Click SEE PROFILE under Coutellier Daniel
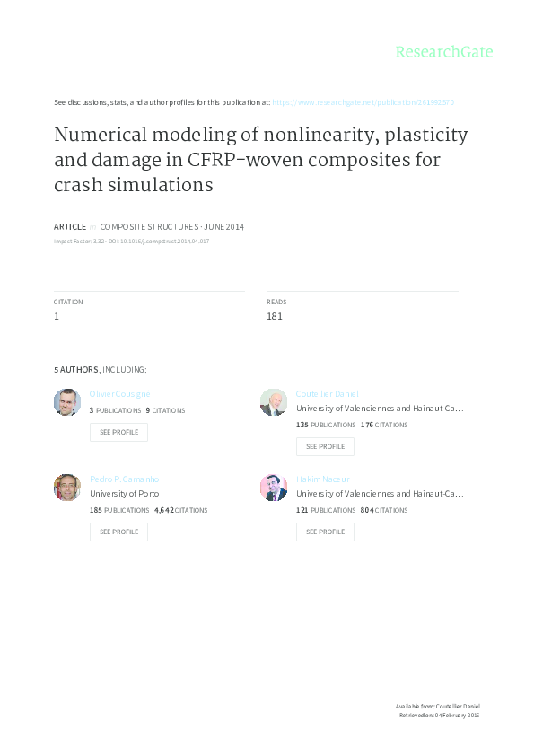 coord(325,446)
